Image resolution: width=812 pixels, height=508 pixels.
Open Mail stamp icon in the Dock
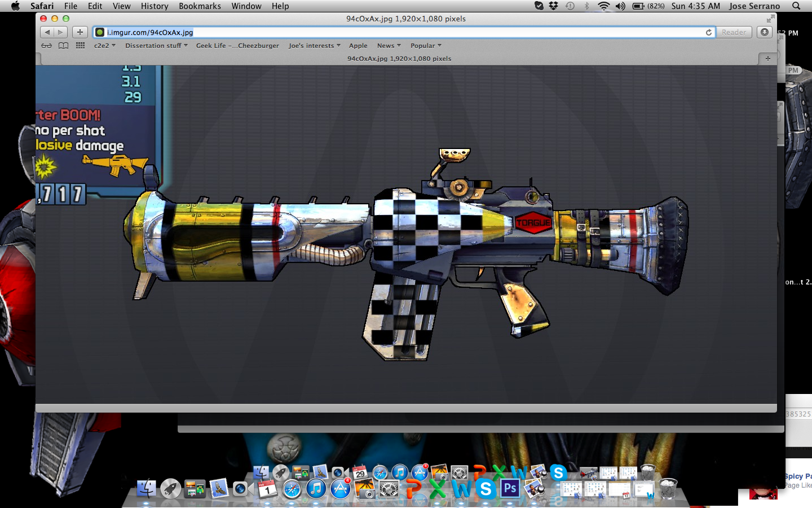[219, 488]
